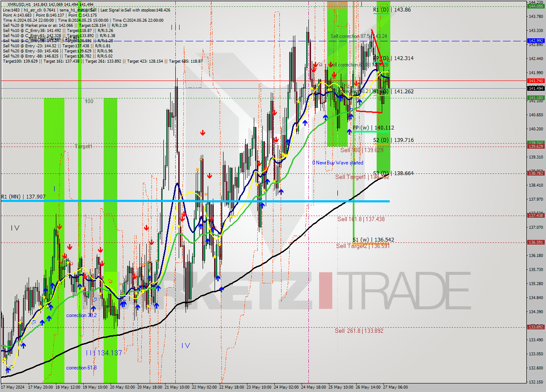Click the '22 May 18:00' time label
The height and width of the screenshot is (392, 546).
point(232,387)
